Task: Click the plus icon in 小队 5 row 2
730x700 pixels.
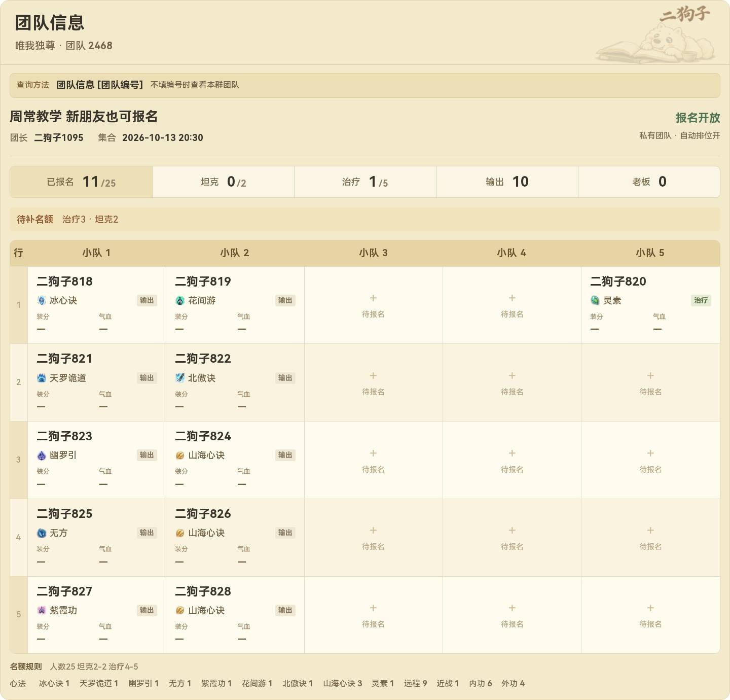Action: tap(650, 375)
